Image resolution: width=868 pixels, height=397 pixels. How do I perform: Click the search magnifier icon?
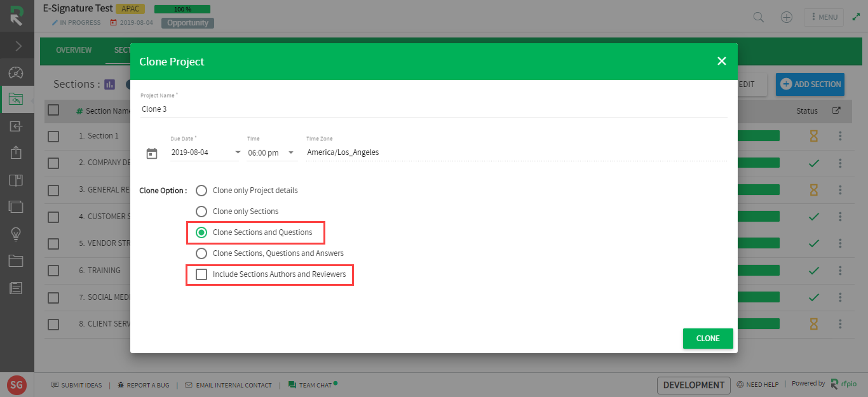click(x=758, y=17)
